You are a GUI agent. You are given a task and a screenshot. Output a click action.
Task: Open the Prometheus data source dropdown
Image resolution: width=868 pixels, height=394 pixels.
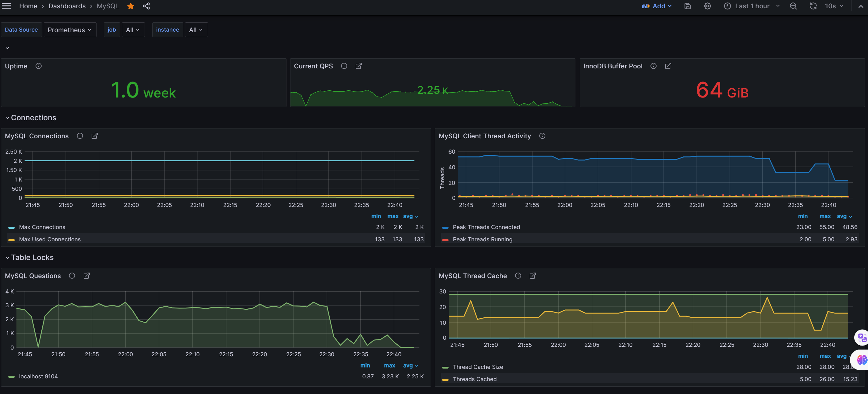point(70,30)
